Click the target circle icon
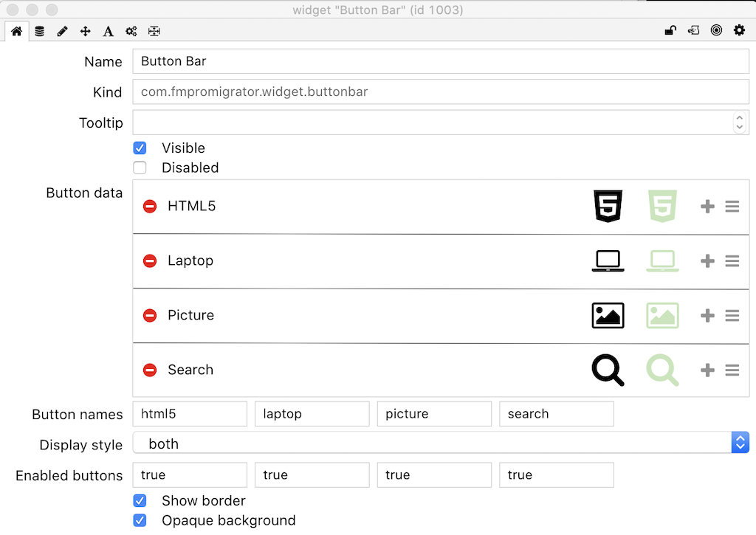 tap(716, 30)
